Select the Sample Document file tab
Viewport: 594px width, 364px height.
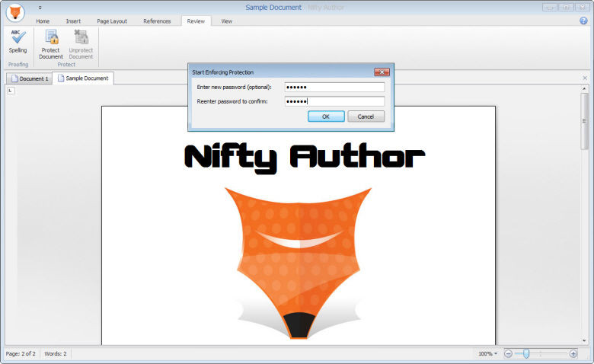tap(83, 78)
